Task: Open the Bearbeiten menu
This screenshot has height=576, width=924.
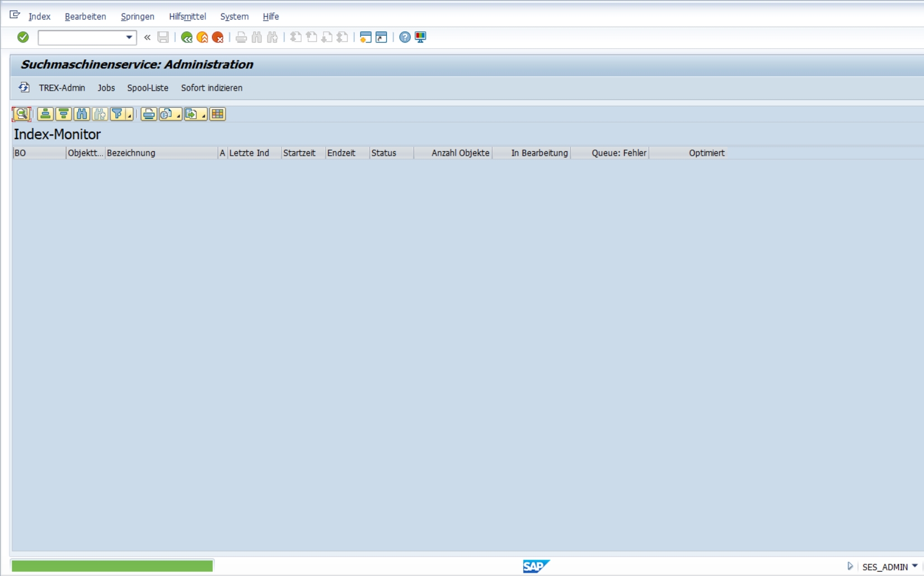Action: click(85, 17)
